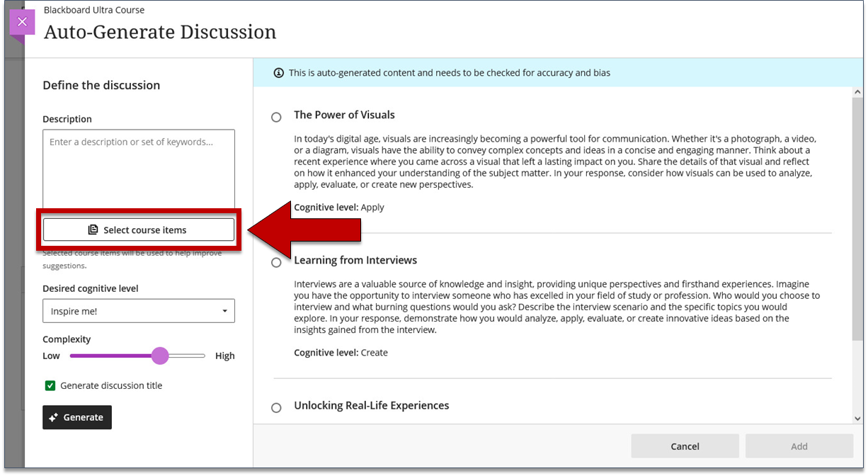
Task: Select Unlocking Real-Life Experiences option
Action: tap(276, 407)
